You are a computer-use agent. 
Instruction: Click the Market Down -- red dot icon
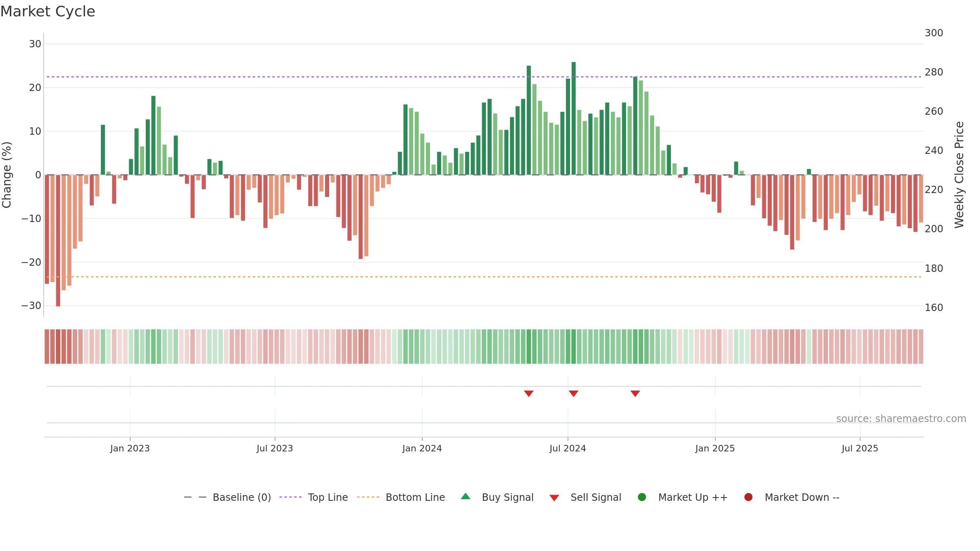[x=748, y=497]
